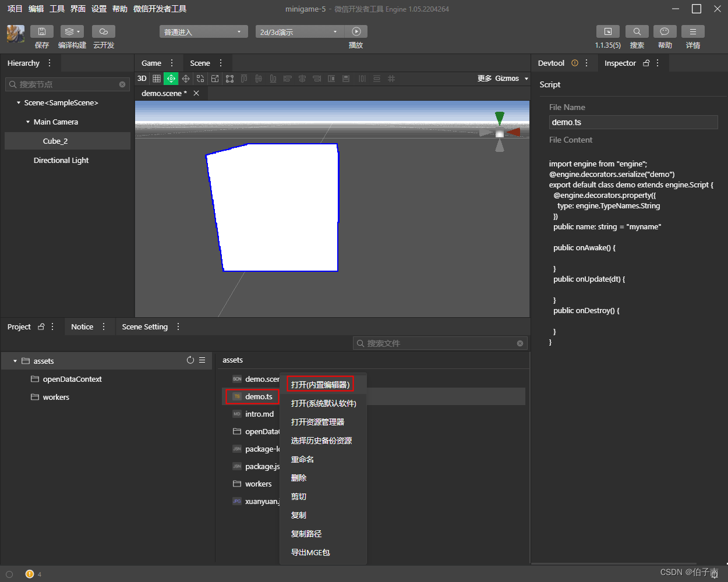Open the assets list view menu icon
This screenshot has height=582, width=728.
202,360
